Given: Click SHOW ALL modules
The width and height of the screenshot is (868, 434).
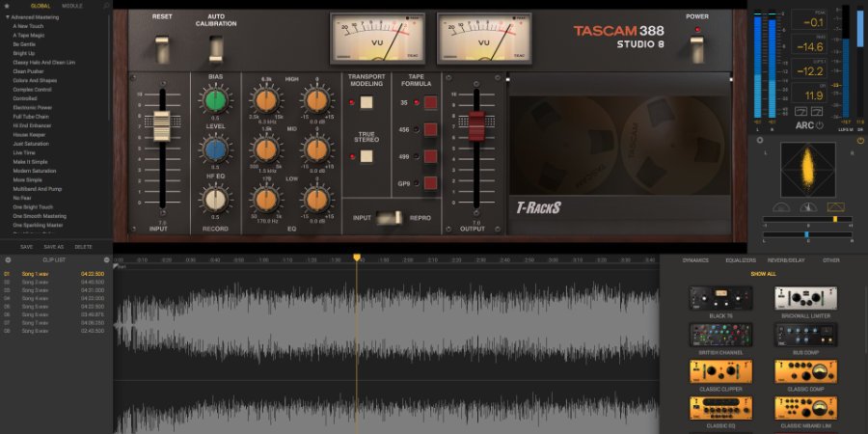Looking at the screenshot, I should (x=764, y=274).
